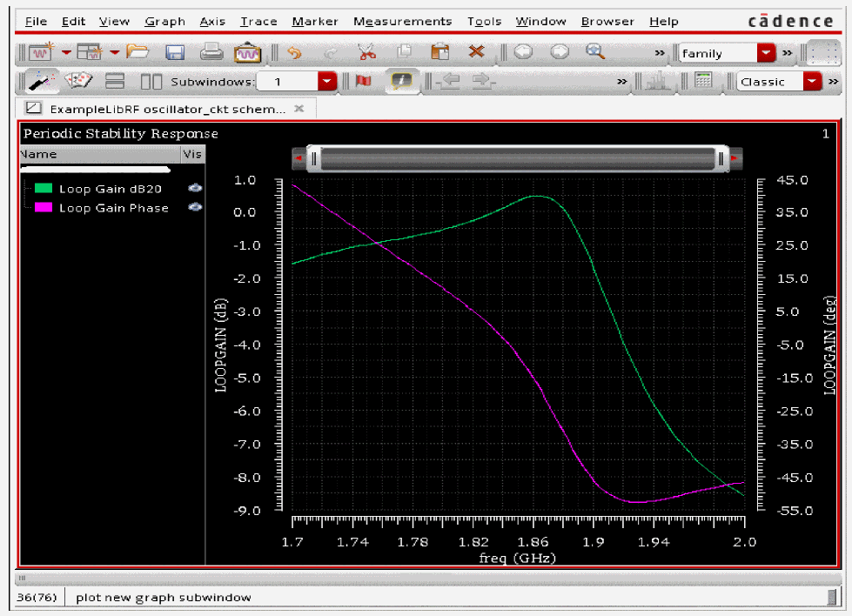Image resolution: width=852 pixels, height=616 pixels.
Task: Toggle visibility of Loop Gain Phase trace
Action: 195,208
